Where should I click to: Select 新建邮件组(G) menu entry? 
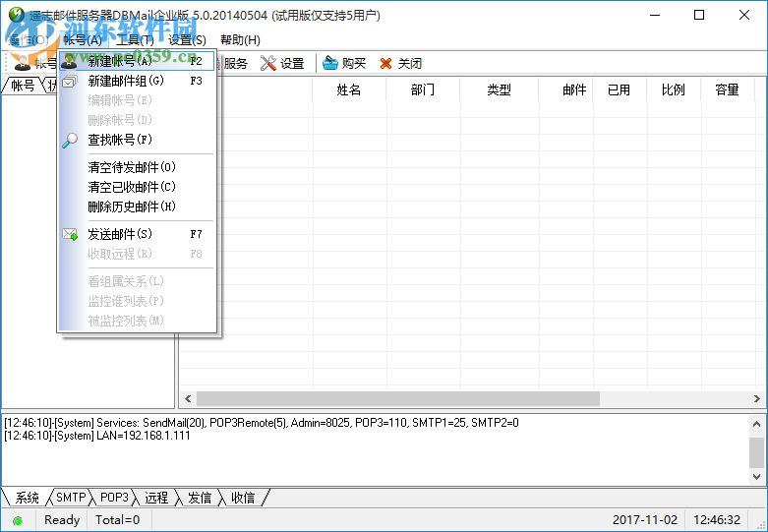137,81
